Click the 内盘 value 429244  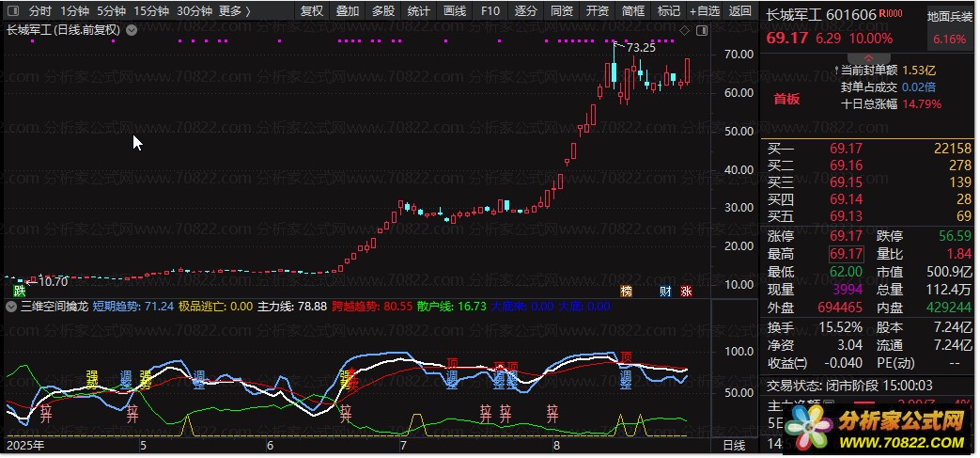(x=949, y=308)
